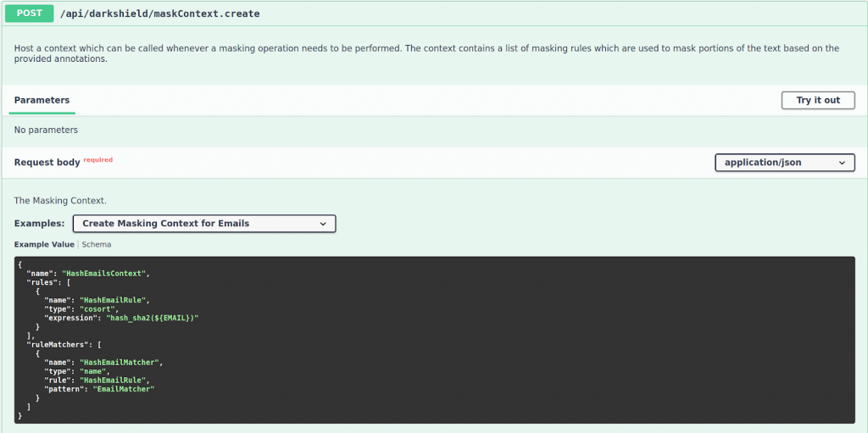Open the application/json content type dropdown
The image size is (868, 433).
pos(785,163)
